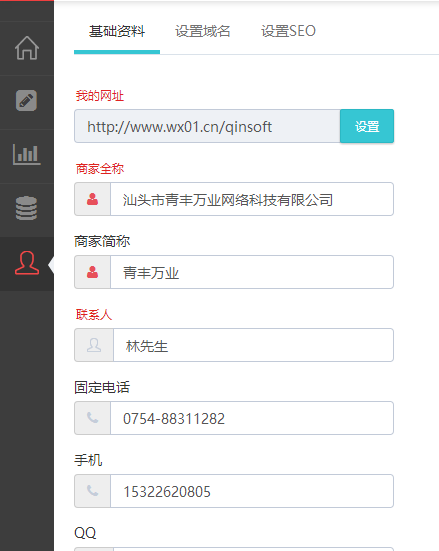Open the bar chart statistics icon
The height and width of the screenshot is (551, 439).
point(27,154)
